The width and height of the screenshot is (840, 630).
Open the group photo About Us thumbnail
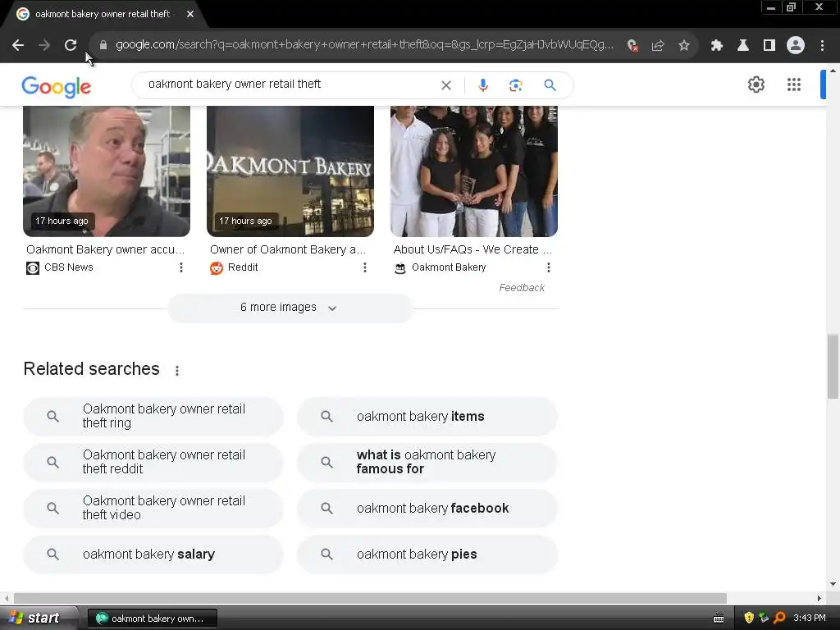coord(474,171)
